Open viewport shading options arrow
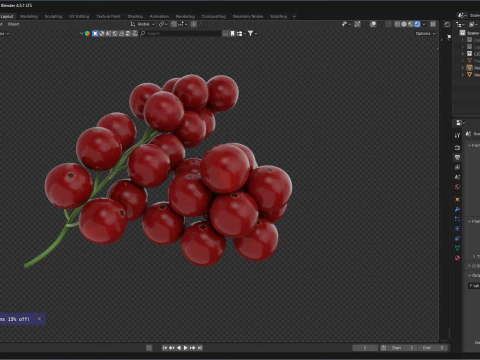Screen dimensions: 480x360 [x=424, y=24]
